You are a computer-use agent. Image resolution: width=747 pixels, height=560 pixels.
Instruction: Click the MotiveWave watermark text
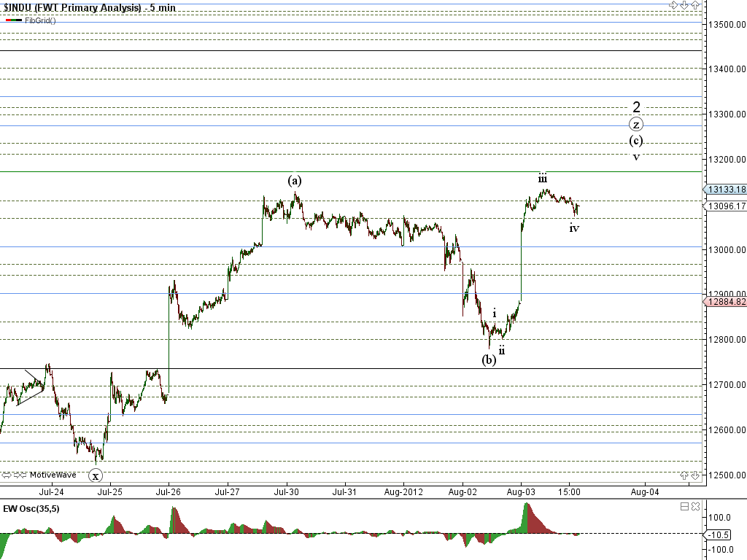(52, 475)
